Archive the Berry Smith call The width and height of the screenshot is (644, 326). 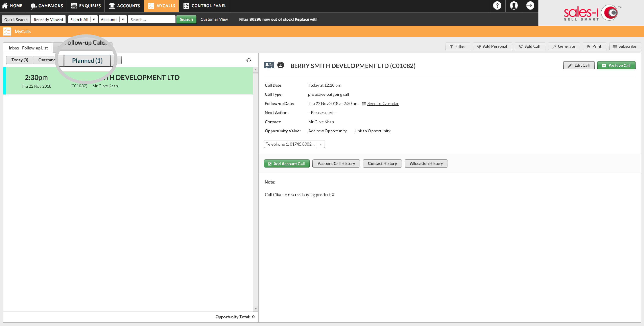(x=616, y=65)
